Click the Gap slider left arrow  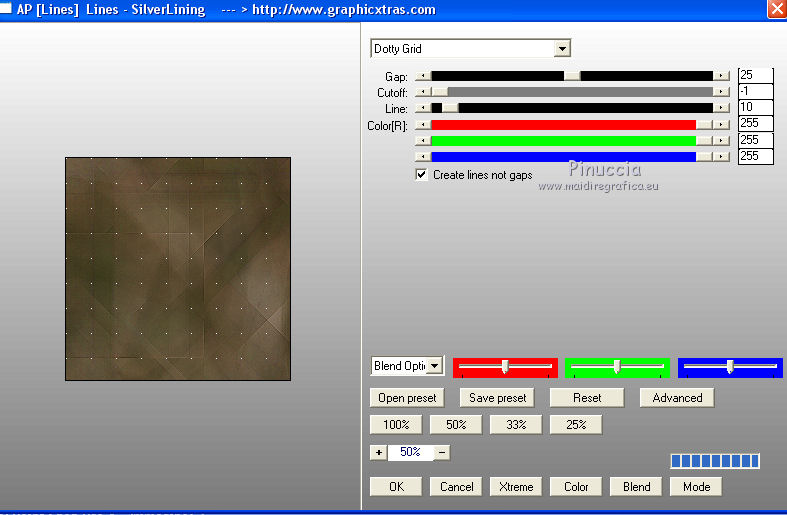tap(423, 76)
